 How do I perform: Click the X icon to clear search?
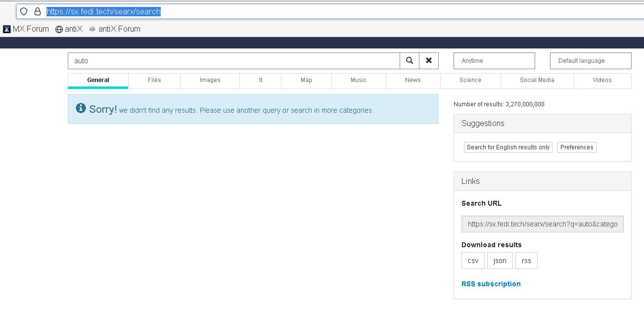(428, 60)
